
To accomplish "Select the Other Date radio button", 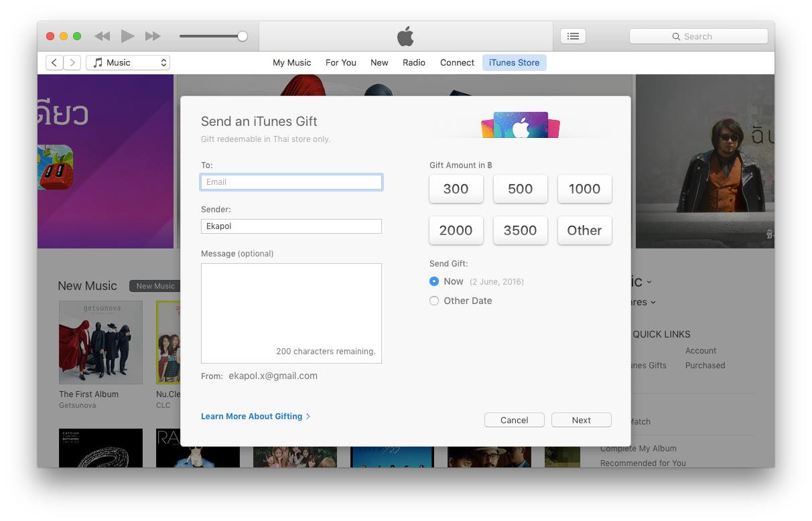I will coord(434,301).
